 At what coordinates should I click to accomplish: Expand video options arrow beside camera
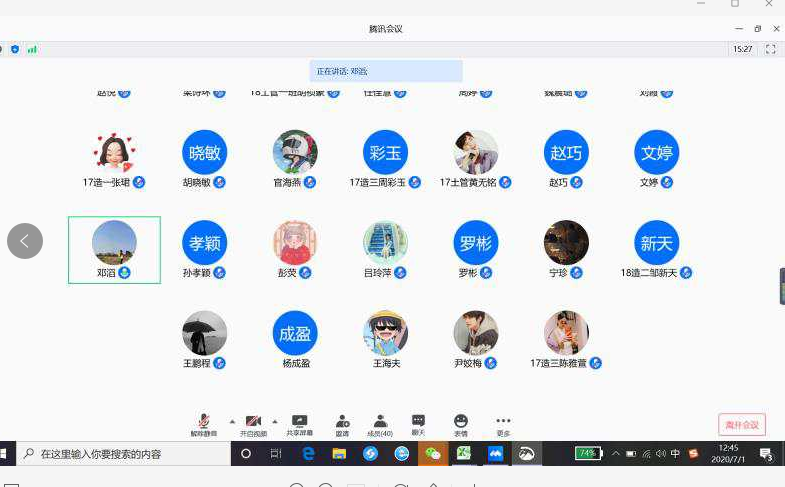click(x=275, y=421)
